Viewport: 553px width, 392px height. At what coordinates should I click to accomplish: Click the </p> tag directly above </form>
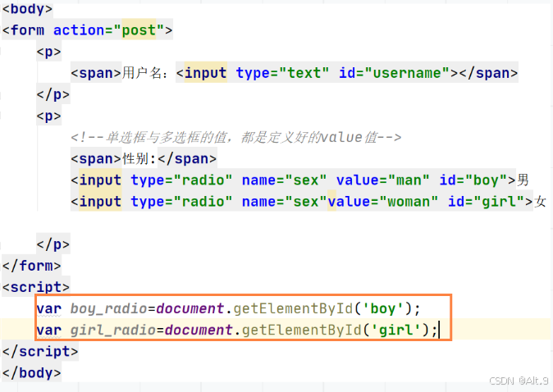click(x=53, y=244)
